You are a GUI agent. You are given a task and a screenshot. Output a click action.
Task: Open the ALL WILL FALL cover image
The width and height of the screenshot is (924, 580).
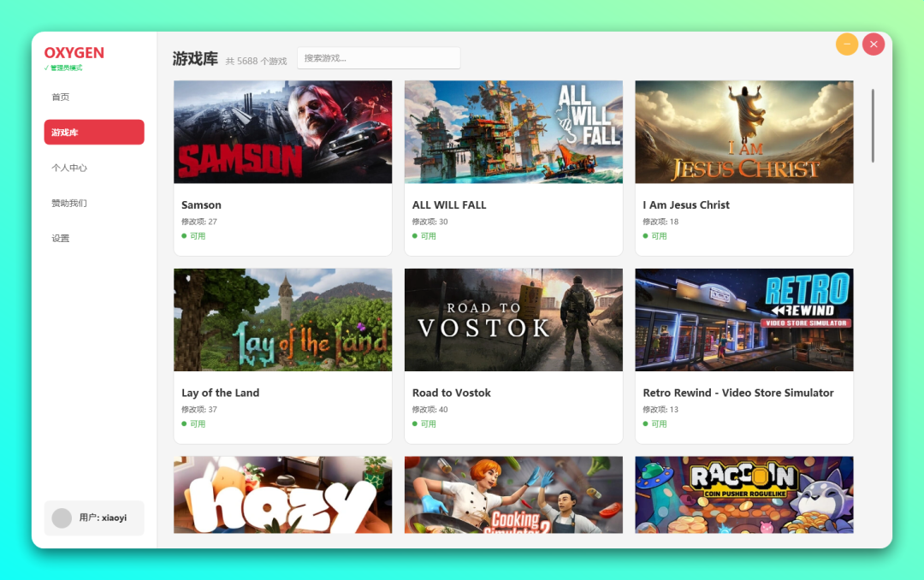click(x=513, y=132)
